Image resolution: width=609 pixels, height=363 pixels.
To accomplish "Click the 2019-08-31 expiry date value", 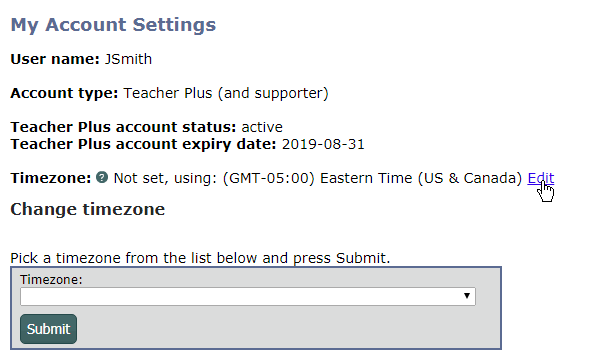I will click(x=323, y=144).
